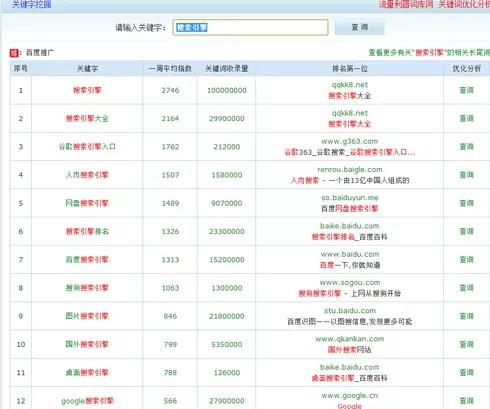The image size is (490, 409).
Task: Open the renrou.baigle.com domain link
Action: click(350, 170)
